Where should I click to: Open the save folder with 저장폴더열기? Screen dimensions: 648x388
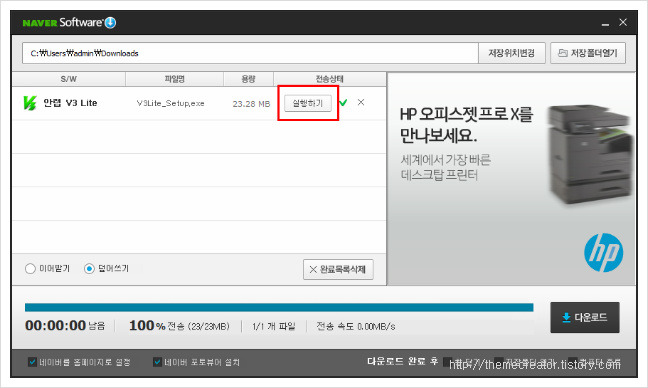click(588, 53)
